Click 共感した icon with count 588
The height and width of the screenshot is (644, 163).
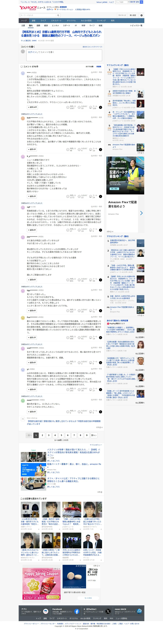(68, 338)
